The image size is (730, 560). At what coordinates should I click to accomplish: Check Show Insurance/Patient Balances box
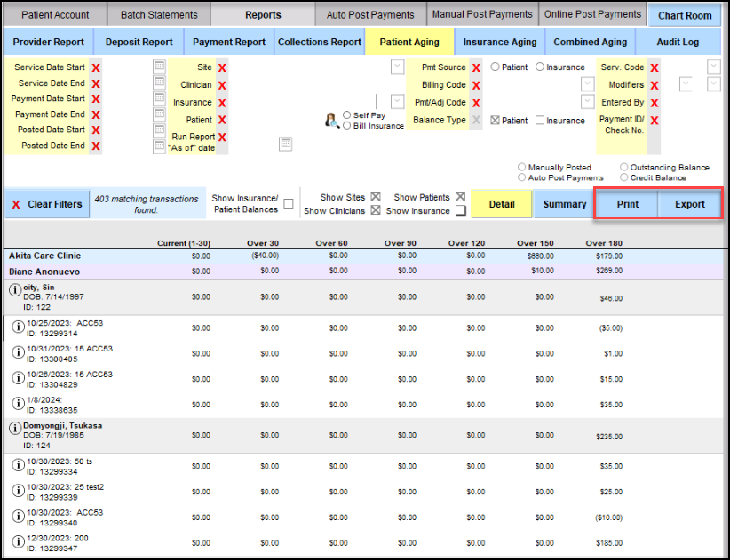[289, 204]
